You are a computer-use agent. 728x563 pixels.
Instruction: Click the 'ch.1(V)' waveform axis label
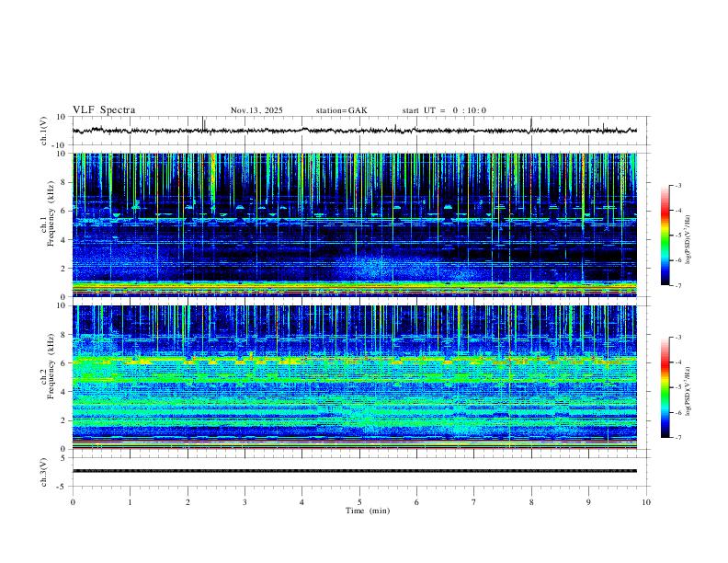pos(44,131)
